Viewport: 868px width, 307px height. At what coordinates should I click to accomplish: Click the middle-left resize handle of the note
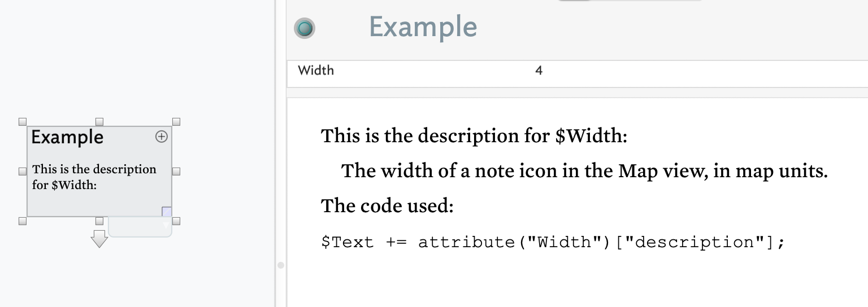(x=23, y=171)
